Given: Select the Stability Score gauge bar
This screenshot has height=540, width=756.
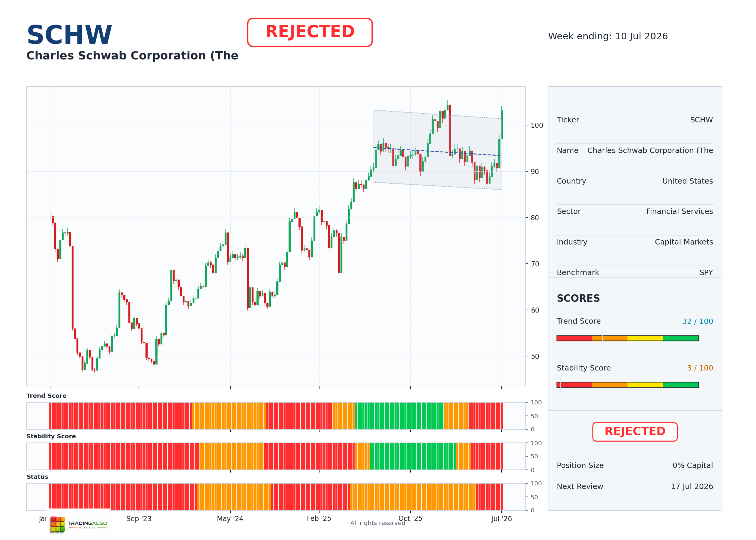Looking at the screenshot, I should 628,385.
